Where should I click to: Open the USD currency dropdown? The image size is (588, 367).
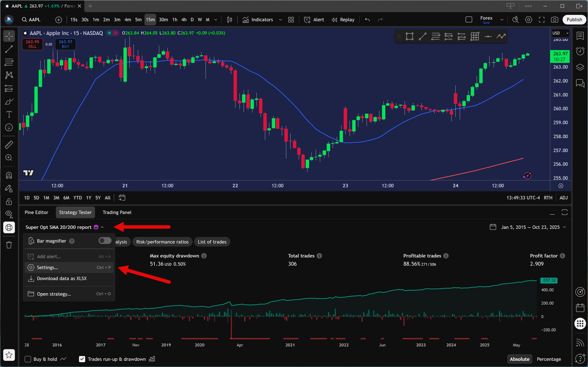(560, 33)
